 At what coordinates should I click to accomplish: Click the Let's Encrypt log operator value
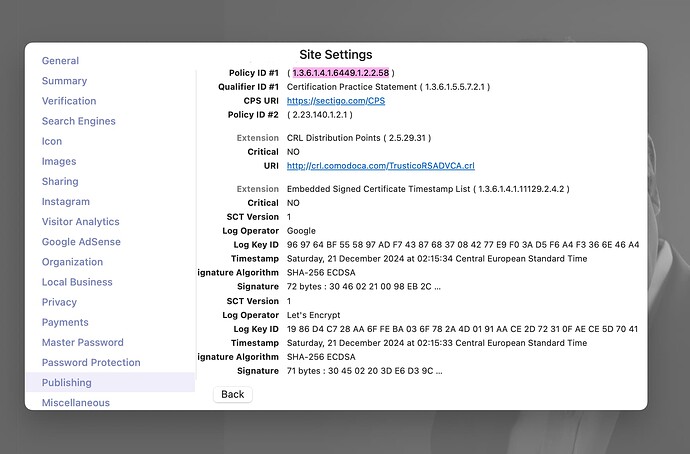tap(313, 315)
